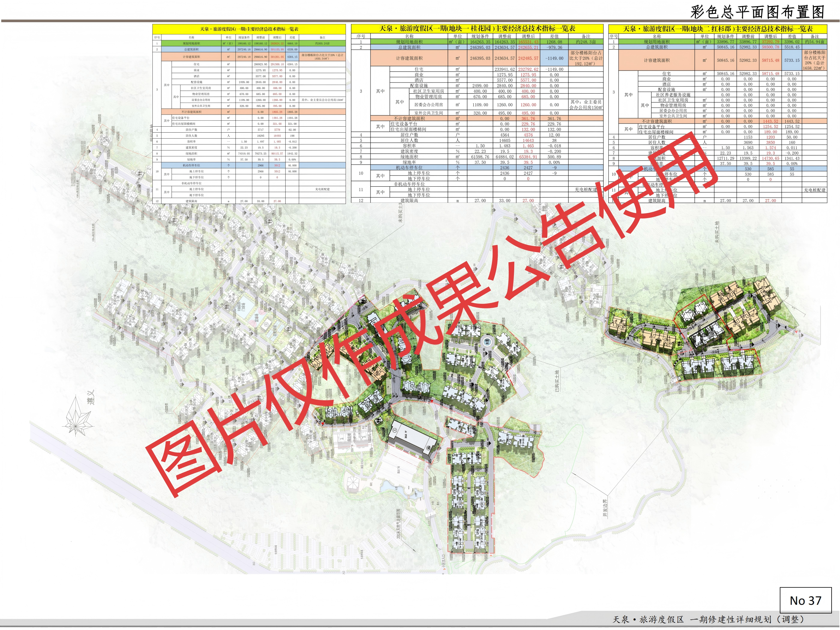Select the 绿地面积 value 65384.91
Screen dimensions: 840x630
point(528,157)
